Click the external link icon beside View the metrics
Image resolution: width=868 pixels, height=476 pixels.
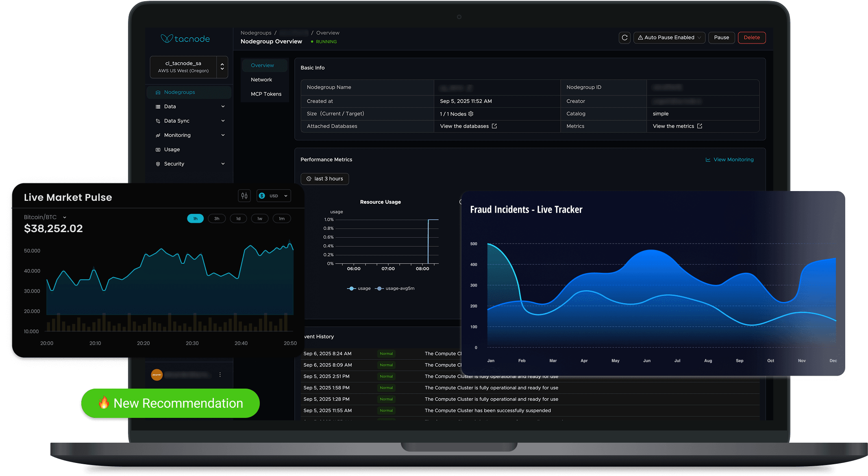pos(700,126)
